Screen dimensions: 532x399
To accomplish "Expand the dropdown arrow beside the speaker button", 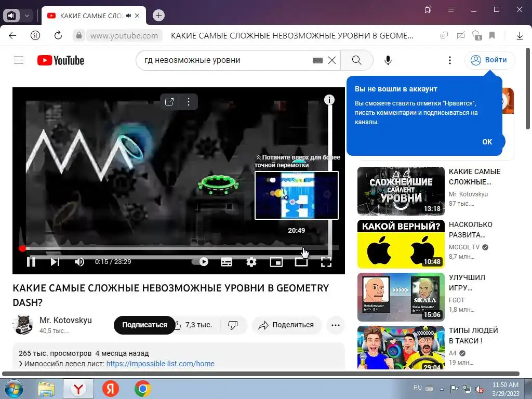I will tap(27, 16).
